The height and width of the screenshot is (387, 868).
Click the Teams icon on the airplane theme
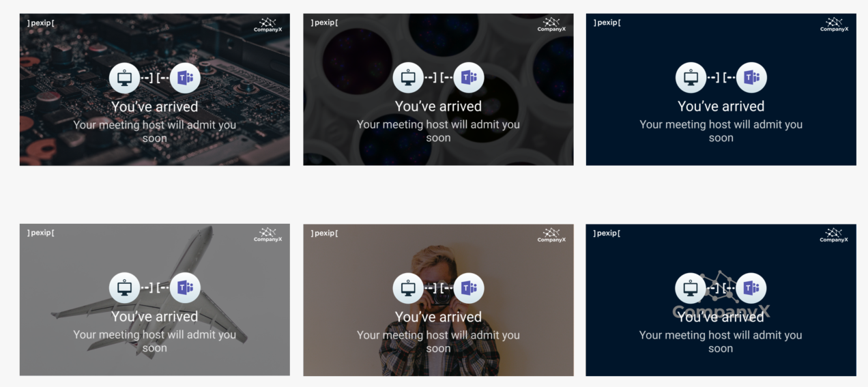click(x=185, y=288)
